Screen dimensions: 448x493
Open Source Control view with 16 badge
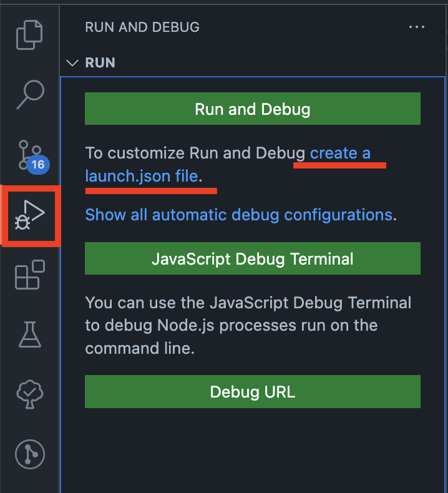pyautogui.click(x=33, y=157)
